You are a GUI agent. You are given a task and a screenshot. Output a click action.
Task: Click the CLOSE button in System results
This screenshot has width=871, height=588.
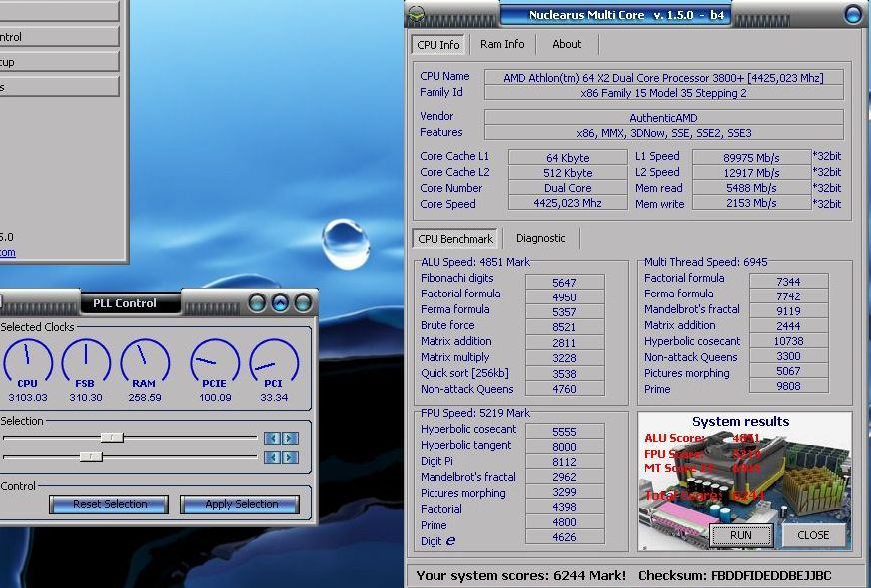click(813, 535)
